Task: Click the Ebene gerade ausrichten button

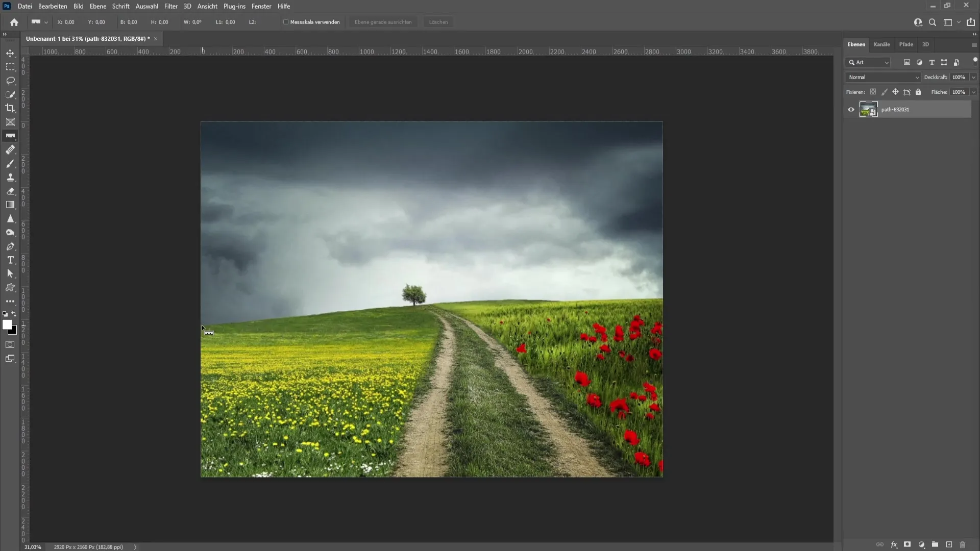Action: tap(383, 22)
